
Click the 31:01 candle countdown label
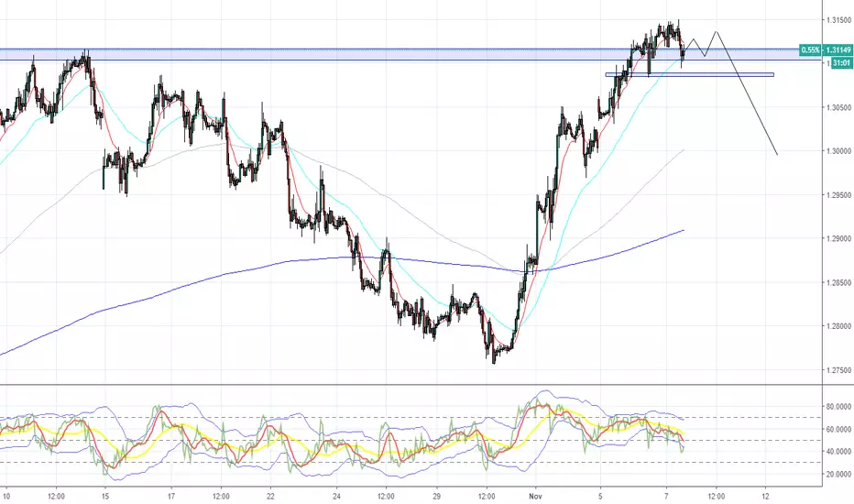(x=841, y=63)
